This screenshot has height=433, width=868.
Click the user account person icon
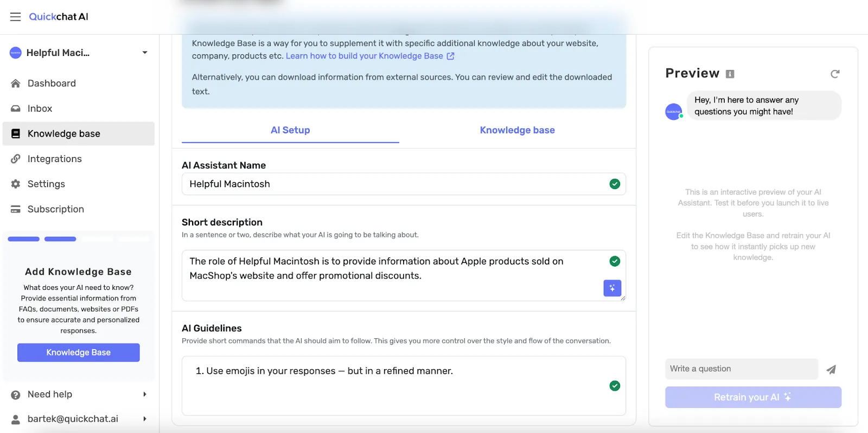(16, 419)
